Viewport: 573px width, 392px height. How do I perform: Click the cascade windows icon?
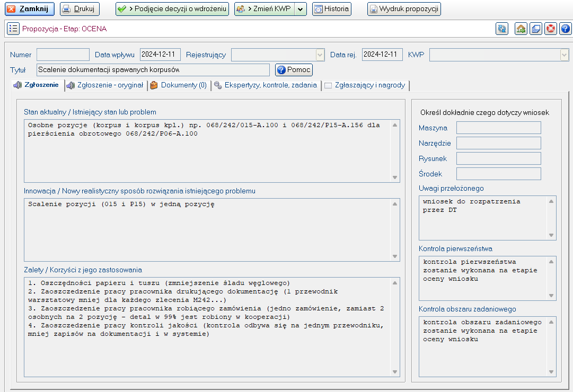(536, 29)
